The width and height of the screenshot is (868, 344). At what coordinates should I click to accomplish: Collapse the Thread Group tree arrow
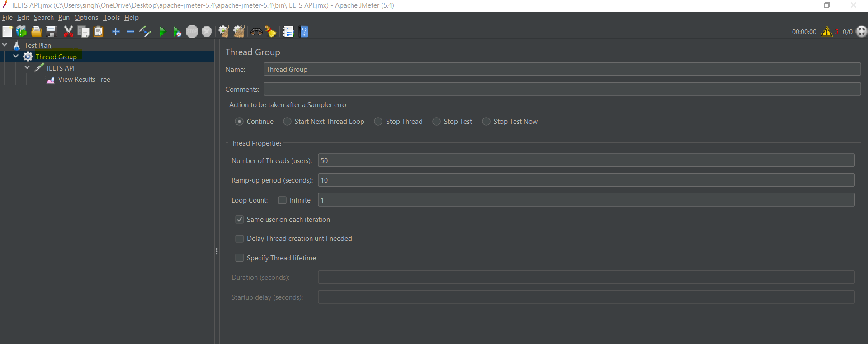pos(16,57)
